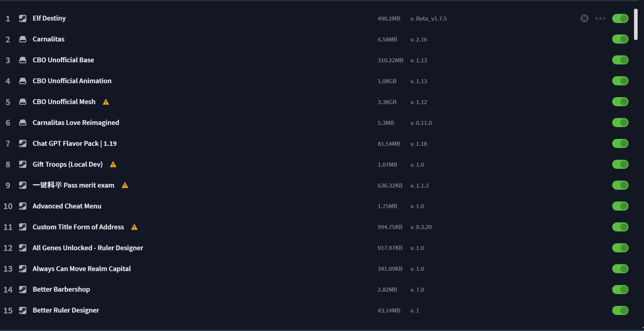Viewport: 644px width, 331px height.
Task: Click the Steam icon beside Always Can Move Realm Capital
Action: pyautogui.click(x=22, y=269)
